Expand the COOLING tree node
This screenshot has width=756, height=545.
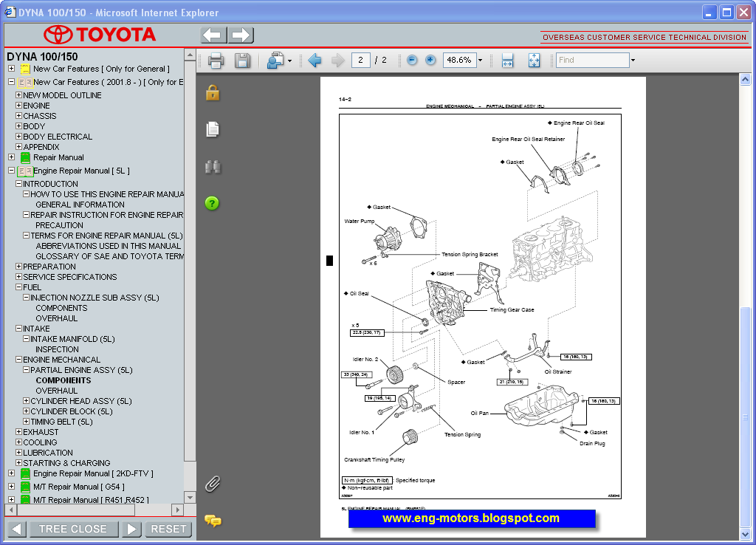18,442
